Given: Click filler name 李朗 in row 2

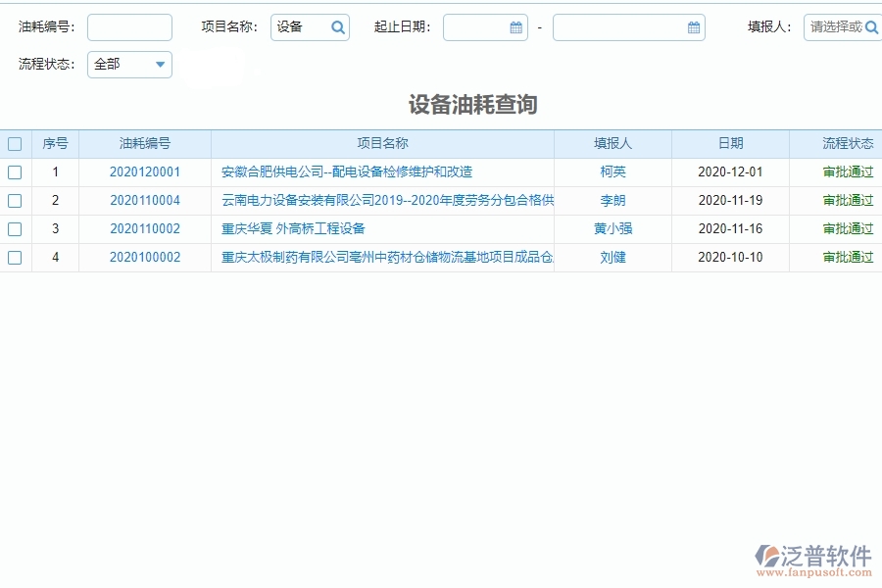Looking at the screenshot, I should (x=612, y=200).
